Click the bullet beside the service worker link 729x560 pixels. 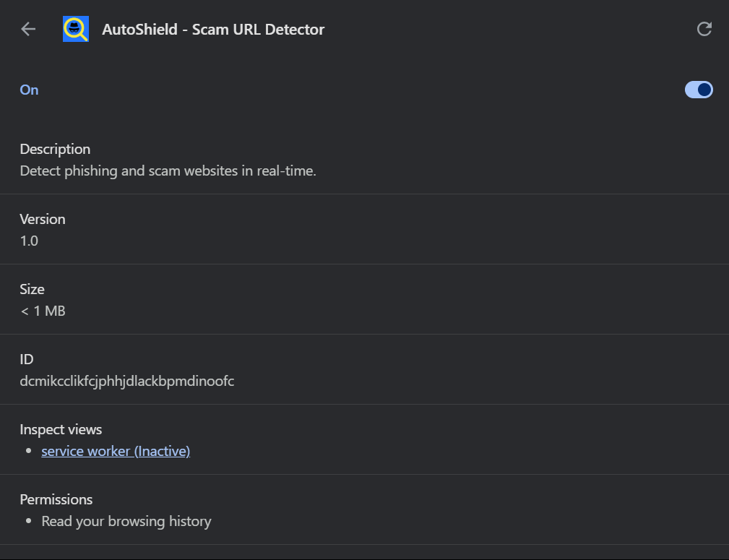28,451
